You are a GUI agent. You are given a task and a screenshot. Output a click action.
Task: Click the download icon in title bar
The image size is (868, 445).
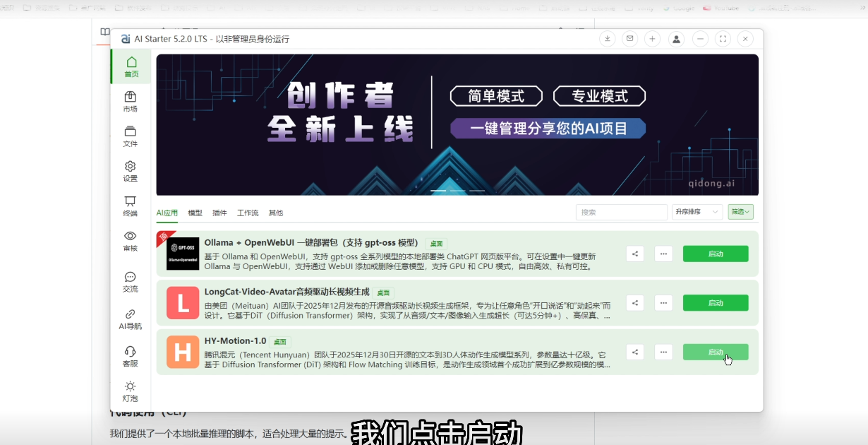(x=607, y=39)
